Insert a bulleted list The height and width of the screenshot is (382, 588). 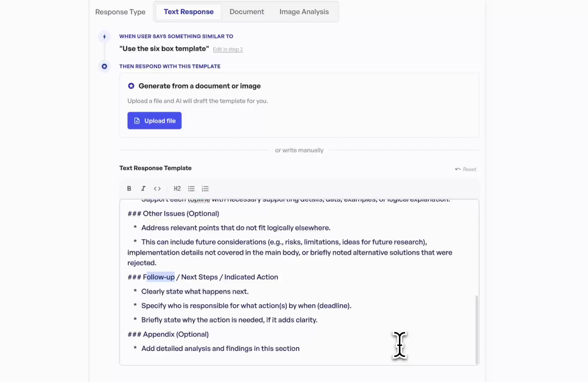[x=191, y=189]
